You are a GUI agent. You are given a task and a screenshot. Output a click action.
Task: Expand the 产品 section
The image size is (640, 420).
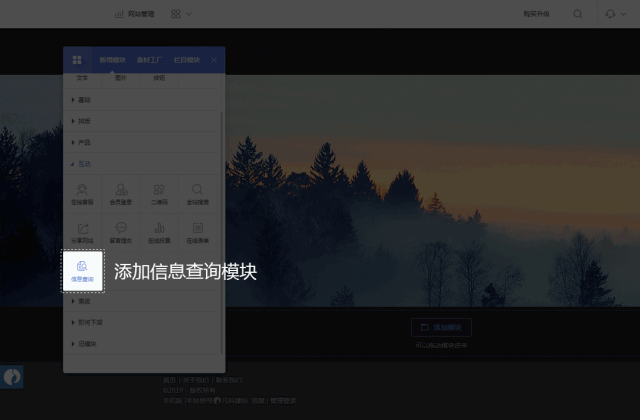coord(85,142)
